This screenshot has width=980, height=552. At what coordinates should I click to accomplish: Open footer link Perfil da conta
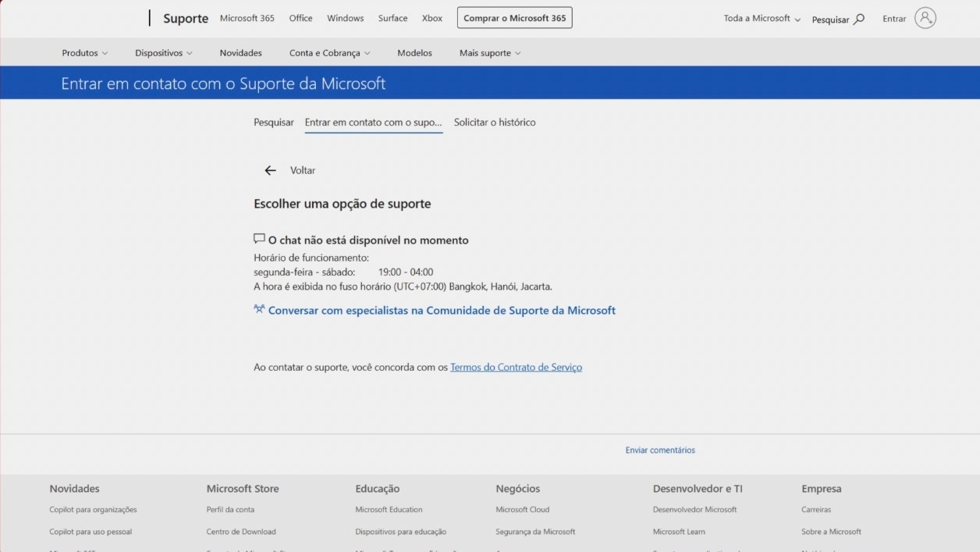[x=230, y=510]
